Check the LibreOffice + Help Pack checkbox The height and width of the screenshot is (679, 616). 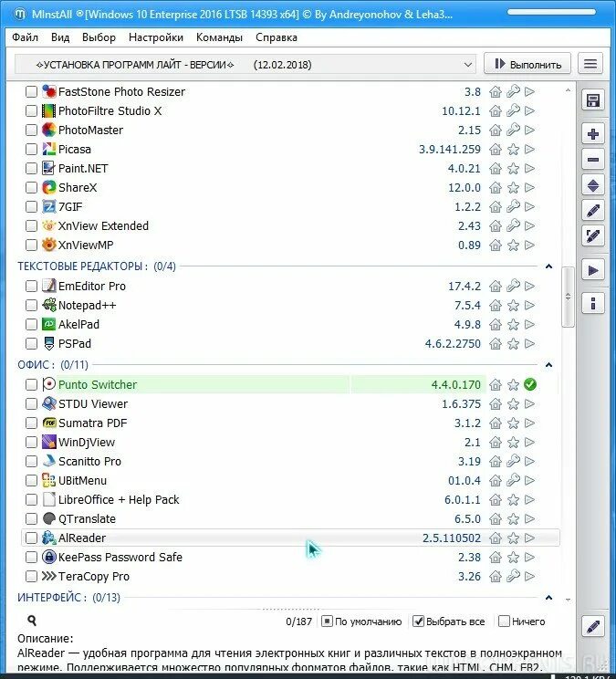(31, 500)
